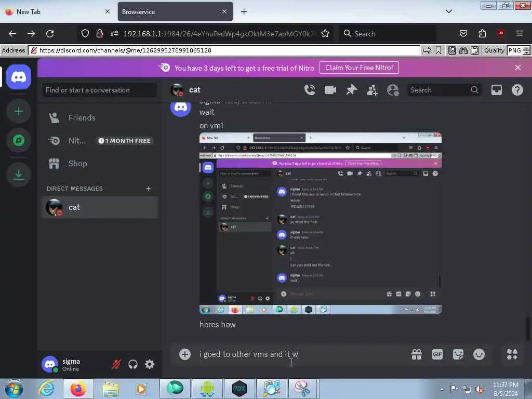Viewport: 532px width, 399px height.
Task: Open the apps launcher icon
Action: click(x=512, y=354)
